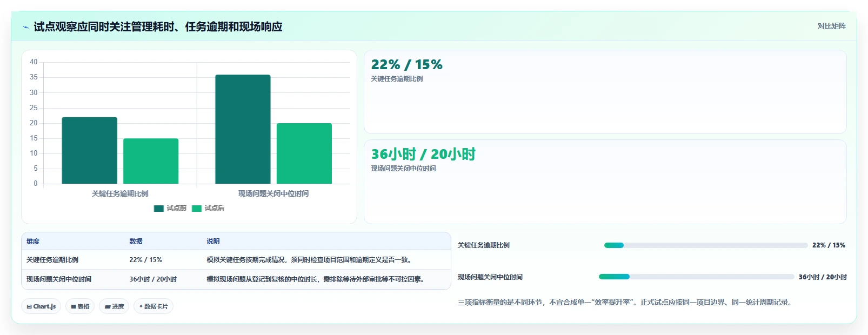Image resolution: width=868 pixels, height=335 pixels.
Task: Click the 关键任务逾期比例 chart axis label
Action: [x=120, y=193]
